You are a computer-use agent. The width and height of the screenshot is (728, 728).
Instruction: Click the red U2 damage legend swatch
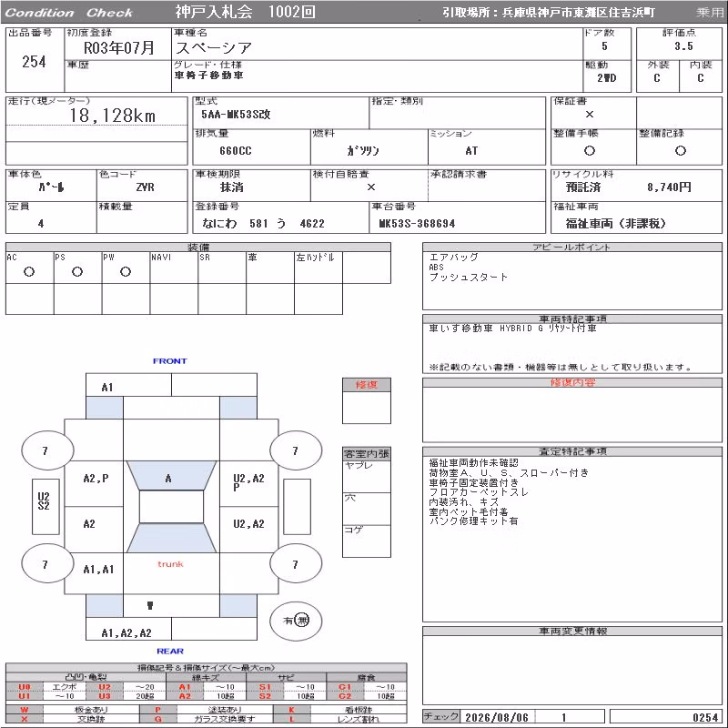[x=105, y=687]
